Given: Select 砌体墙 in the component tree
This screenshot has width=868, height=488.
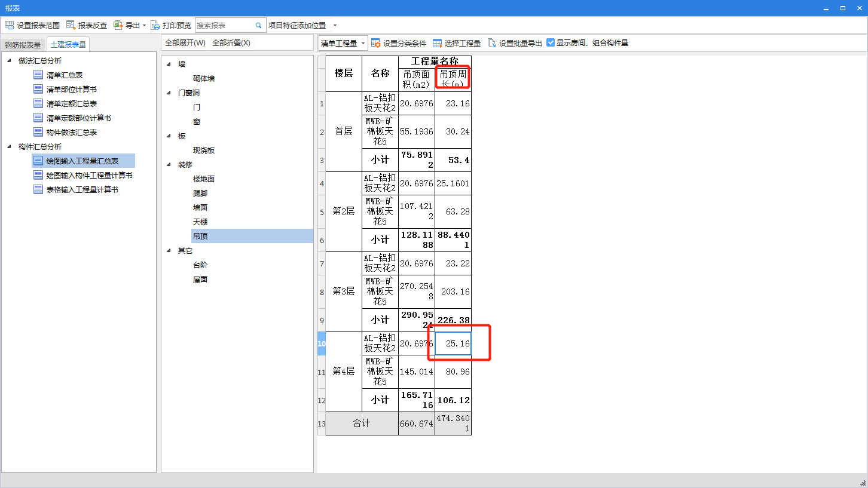Looking at the screenshot, I should pos(204,78).
